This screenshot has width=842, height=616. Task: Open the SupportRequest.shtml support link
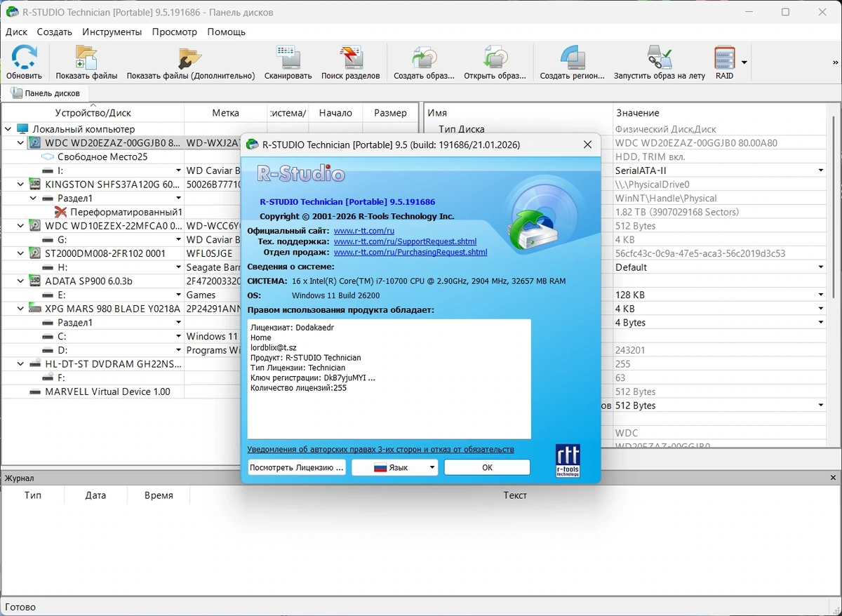405,241
